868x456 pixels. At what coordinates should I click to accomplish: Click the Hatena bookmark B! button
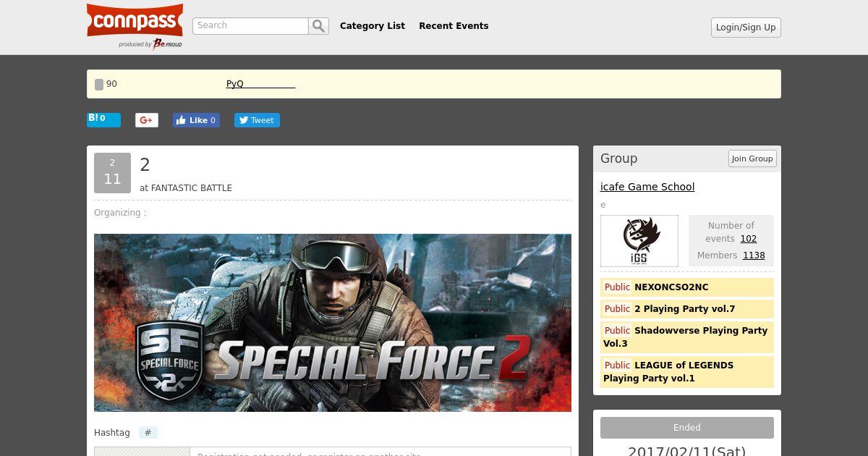coord(103,119)
